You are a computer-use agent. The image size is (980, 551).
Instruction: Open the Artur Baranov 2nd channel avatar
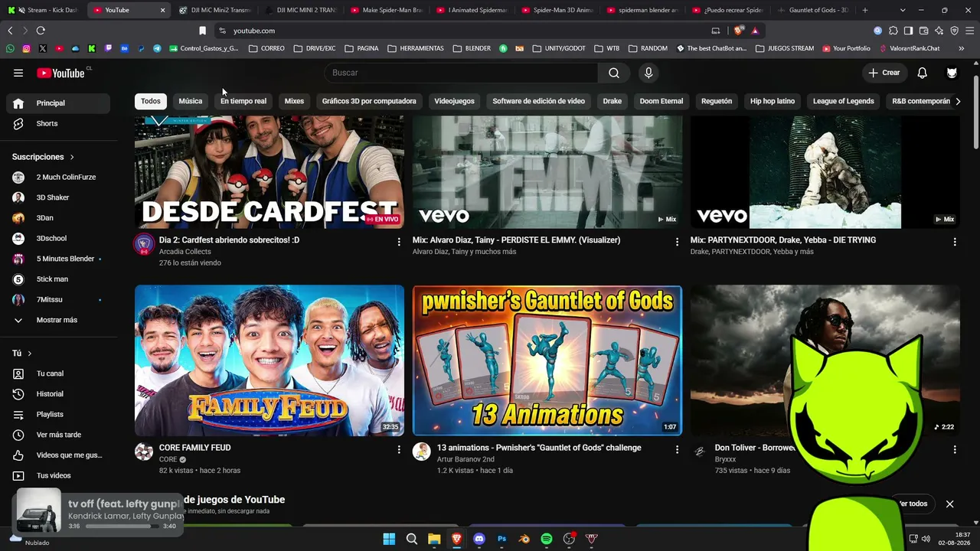click(x=422, y=452)
